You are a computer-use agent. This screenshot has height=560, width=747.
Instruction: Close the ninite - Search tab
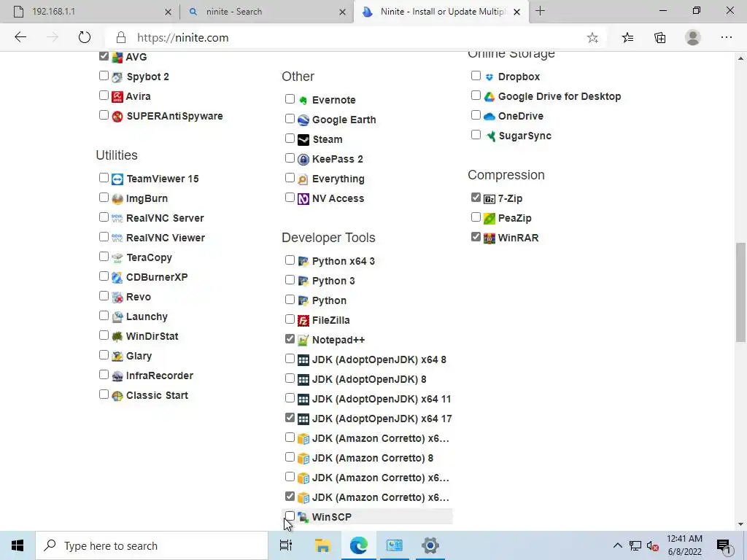343,12
